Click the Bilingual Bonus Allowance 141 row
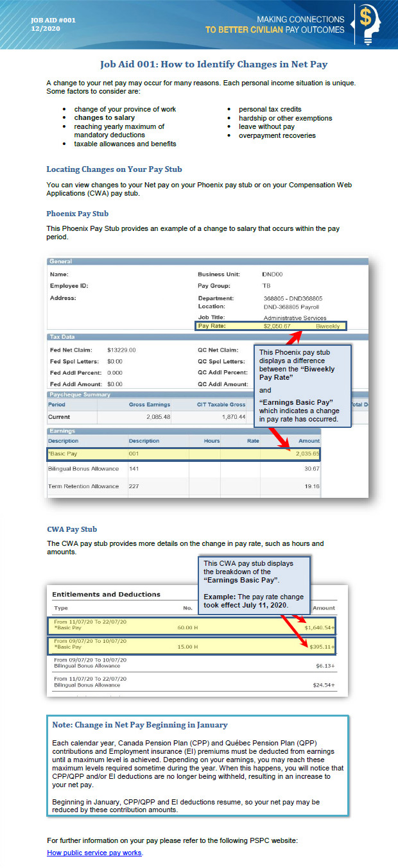This screenshot has height=868, width=398. (183, 469)
